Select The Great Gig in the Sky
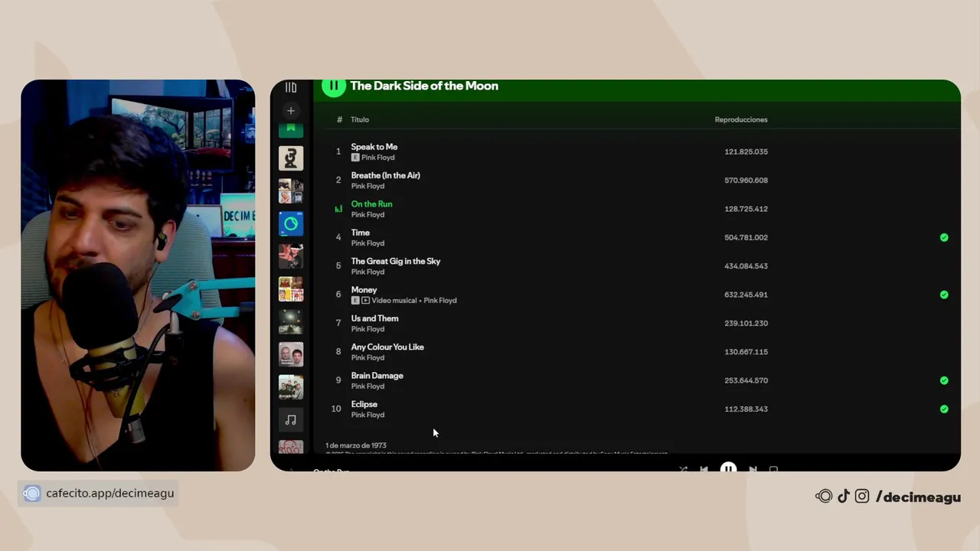Viewport: 980px width, 551px height. pos(396,261)
